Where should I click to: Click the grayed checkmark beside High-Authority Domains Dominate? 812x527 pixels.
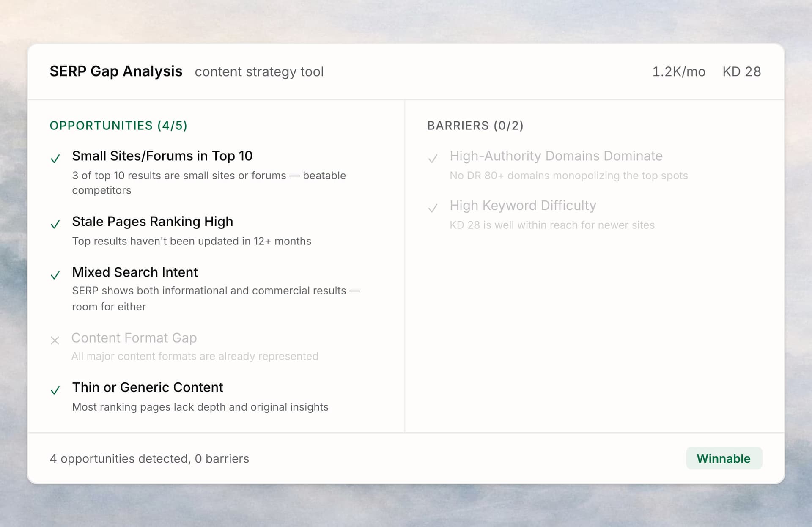[x=433, y=159]
